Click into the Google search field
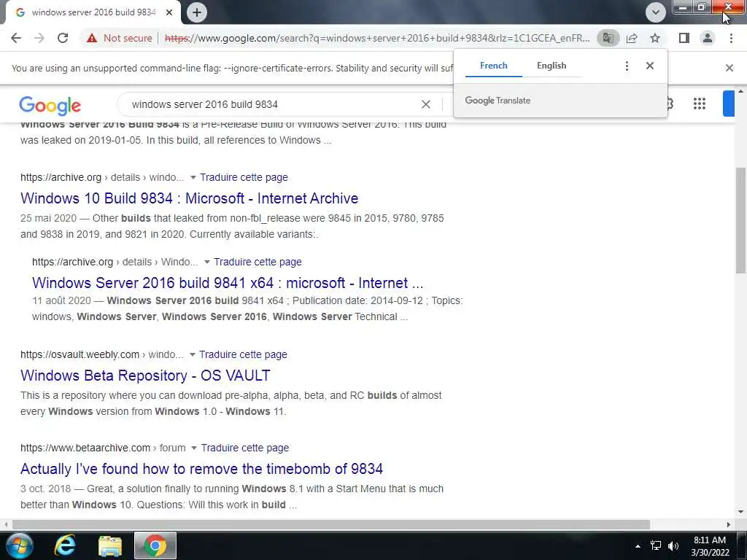 tap(271, 104)
